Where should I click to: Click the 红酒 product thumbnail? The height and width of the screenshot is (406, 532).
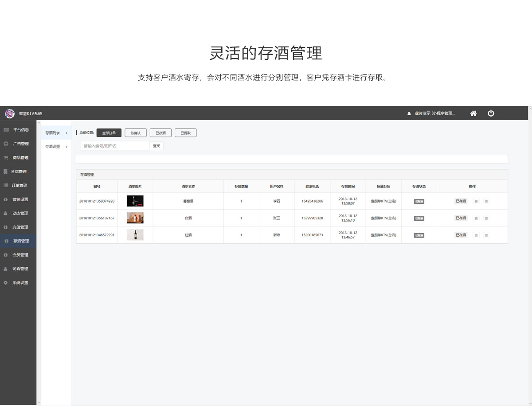coord(135,235)
